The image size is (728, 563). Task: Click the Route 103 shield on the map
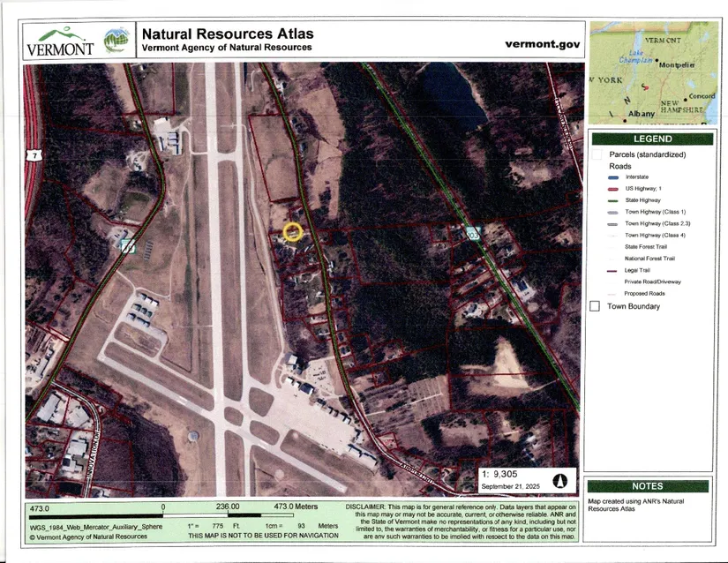(x=474, y=234)
